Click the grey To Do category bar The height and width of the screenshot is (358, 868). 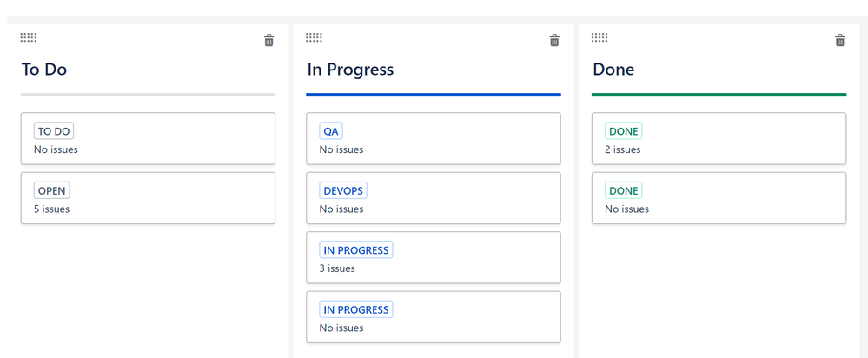[x=148, y=95]
